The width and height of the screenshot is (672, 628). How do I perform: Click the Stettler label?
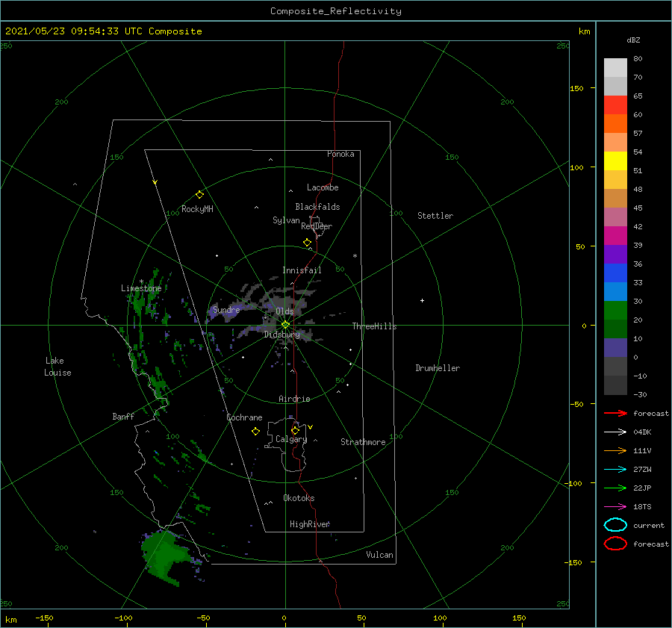435,216
